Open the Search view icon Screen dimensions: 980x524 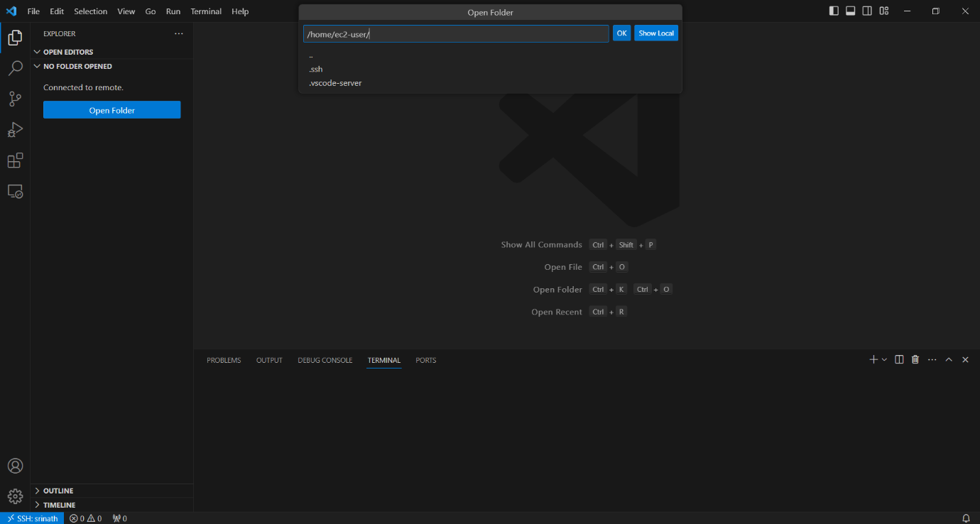15,69
